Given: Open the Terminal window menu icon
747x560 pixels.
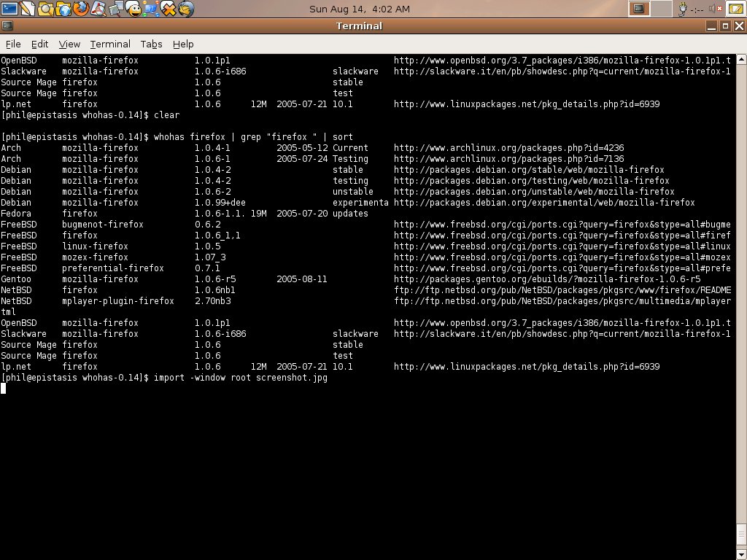Looking at the screenshot, I should point(7,26).
